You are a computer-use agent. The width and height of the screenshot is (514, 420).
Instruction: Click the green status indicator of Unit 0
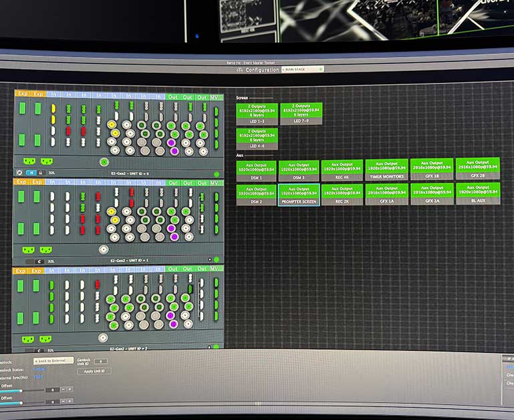click(217, 174)
